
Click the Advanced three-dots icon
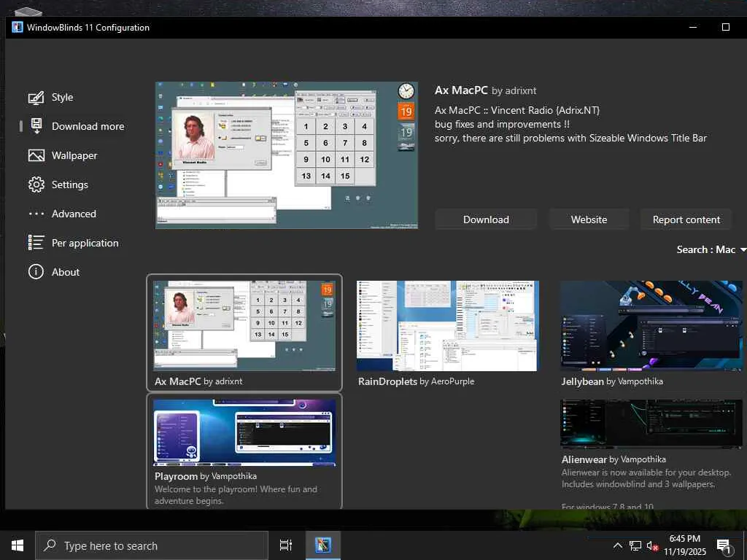pos(36,214)
